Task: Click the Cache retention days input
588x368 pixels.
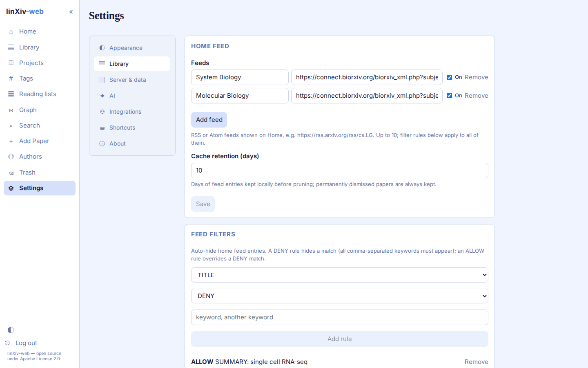Action: coord(340,171)
